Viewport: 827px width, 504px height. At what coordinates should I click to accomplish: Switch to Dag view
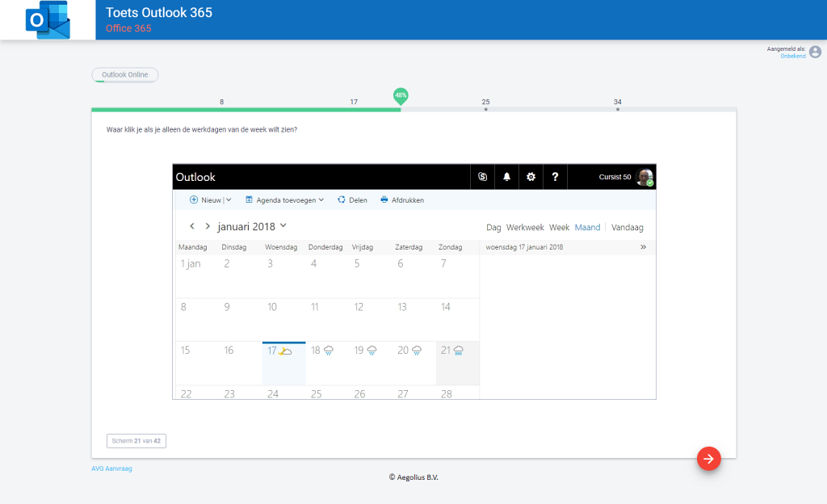click(493, 227)
